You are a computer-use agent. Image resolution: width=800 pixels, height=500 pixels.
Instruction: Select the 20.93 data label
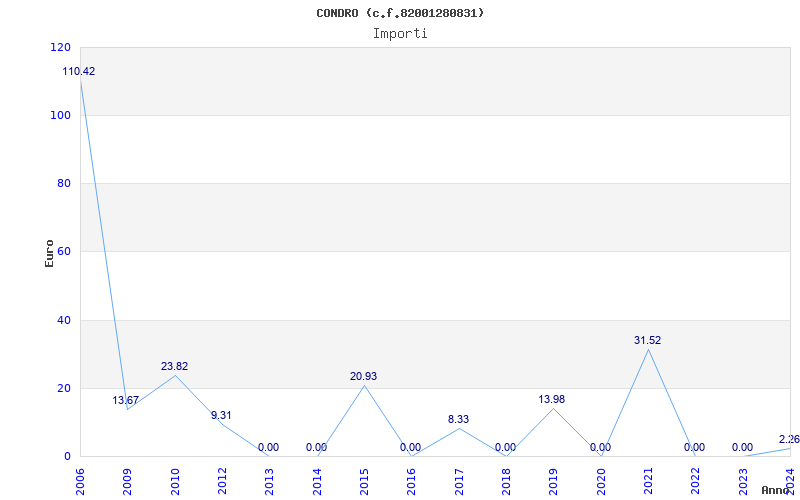363,377
